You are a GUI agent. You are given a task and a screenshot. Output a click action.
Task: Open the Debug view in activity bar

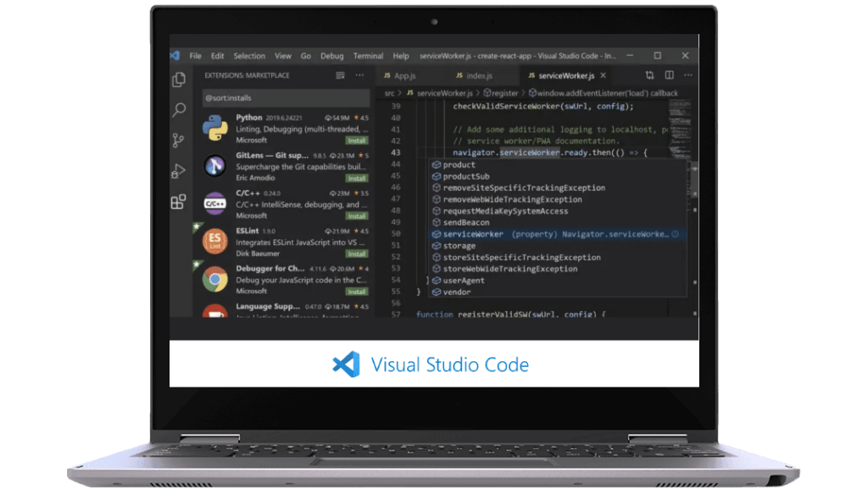(178, 170)
